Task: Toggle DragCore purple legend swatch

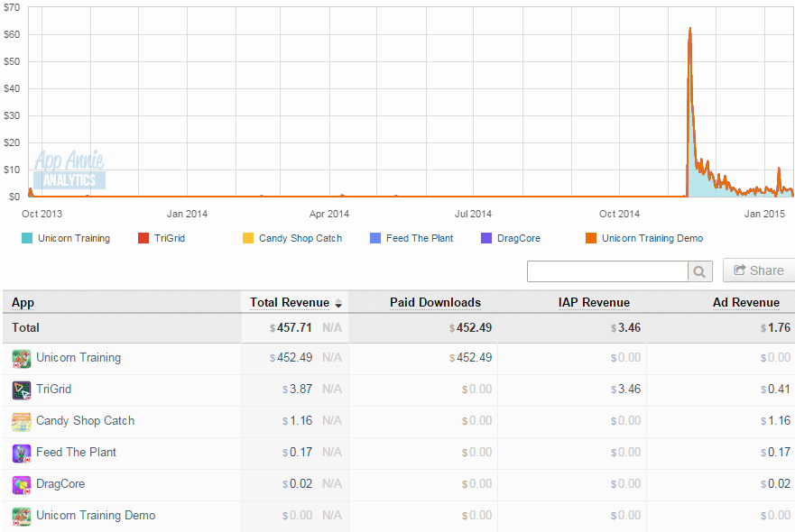Action: click(486, 238)
